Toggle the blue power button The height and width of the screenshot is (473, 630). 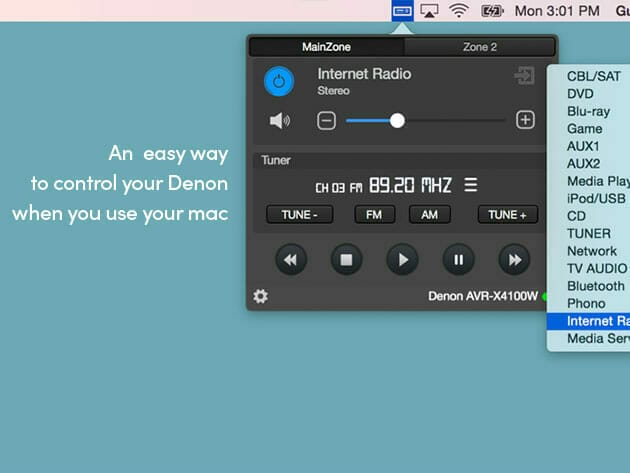[279, 82]
